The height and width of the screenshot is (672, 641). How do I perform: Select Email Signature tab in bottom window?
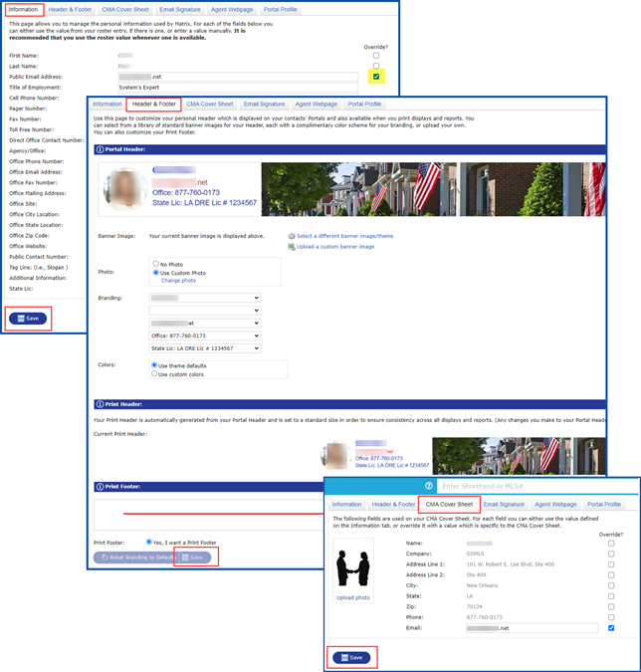[x=504, y=505]
